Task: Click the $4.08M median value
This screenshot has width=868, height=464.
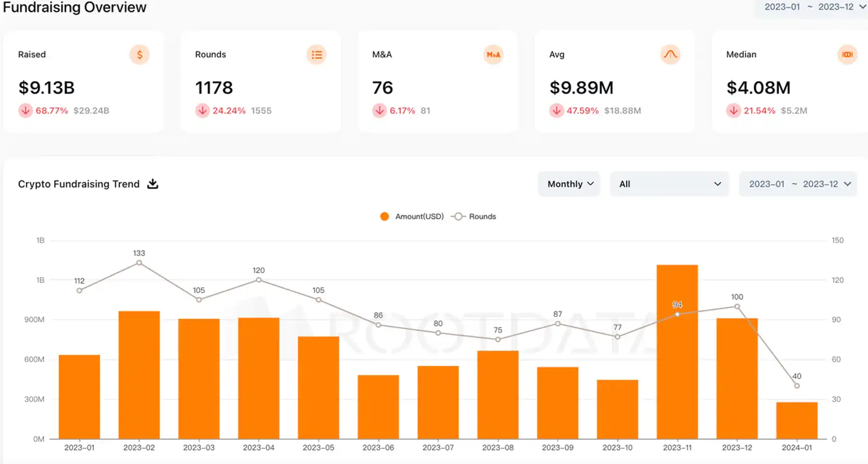Action: point(758,88)
